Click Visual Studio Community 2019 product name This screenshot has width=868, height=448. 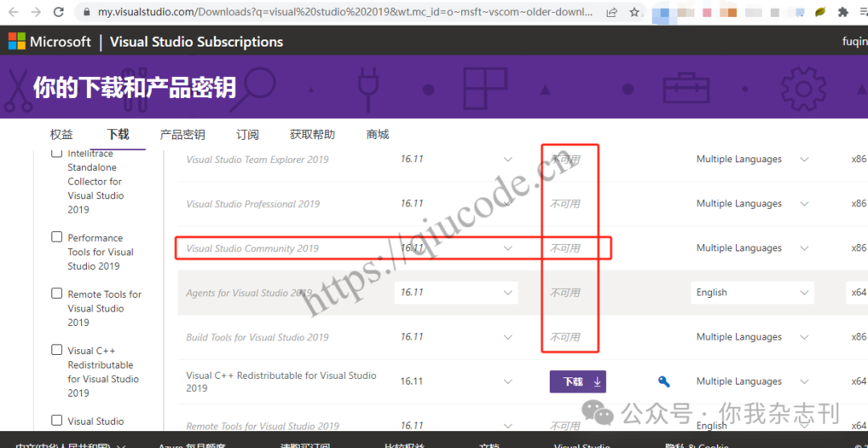click(x=252, y=248)
